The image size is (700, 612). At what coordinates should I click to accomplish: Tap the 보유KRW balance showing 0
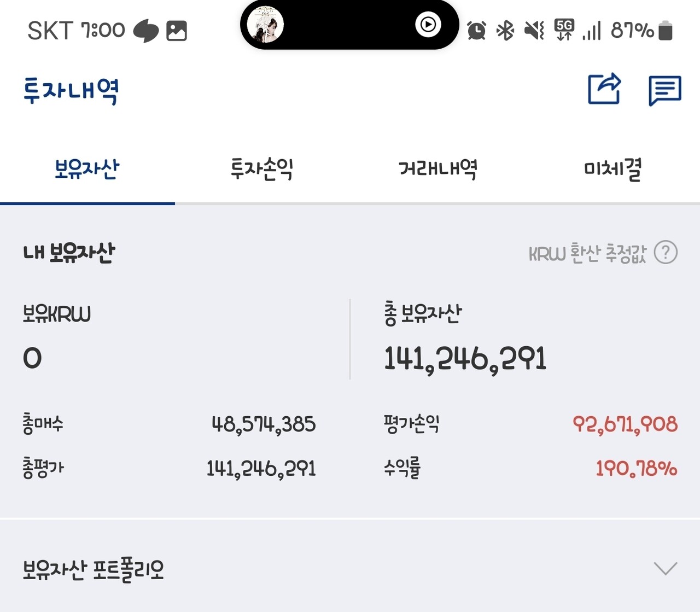[33, 357]
